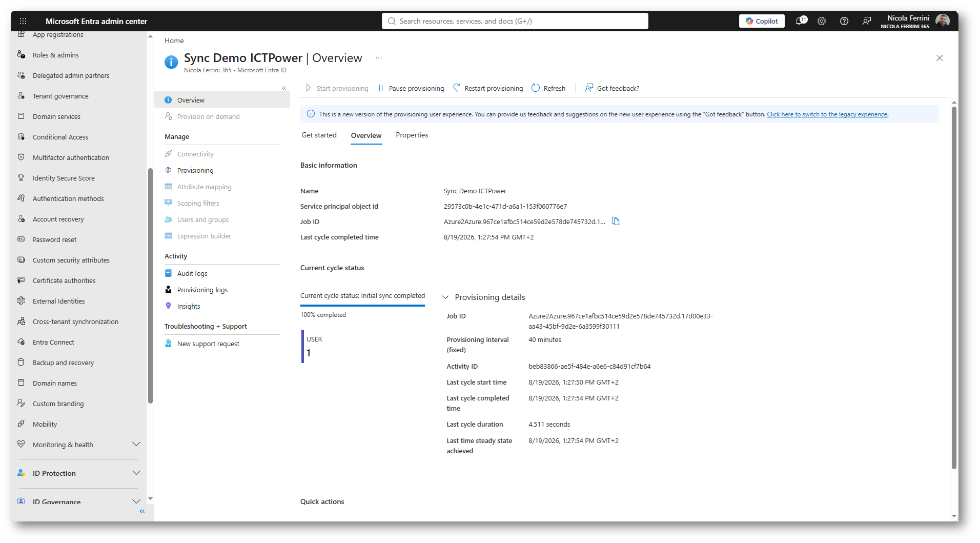Click the more options ellipsis beside title
Image resolution: width=980 pixels, height=543 pixels.
point(379,58)
